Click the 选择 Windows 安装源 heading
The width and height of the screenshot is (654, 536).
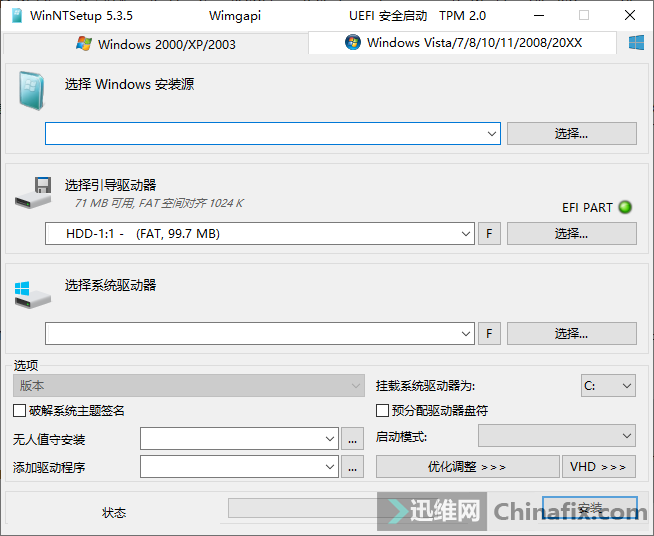coord(129,84)
